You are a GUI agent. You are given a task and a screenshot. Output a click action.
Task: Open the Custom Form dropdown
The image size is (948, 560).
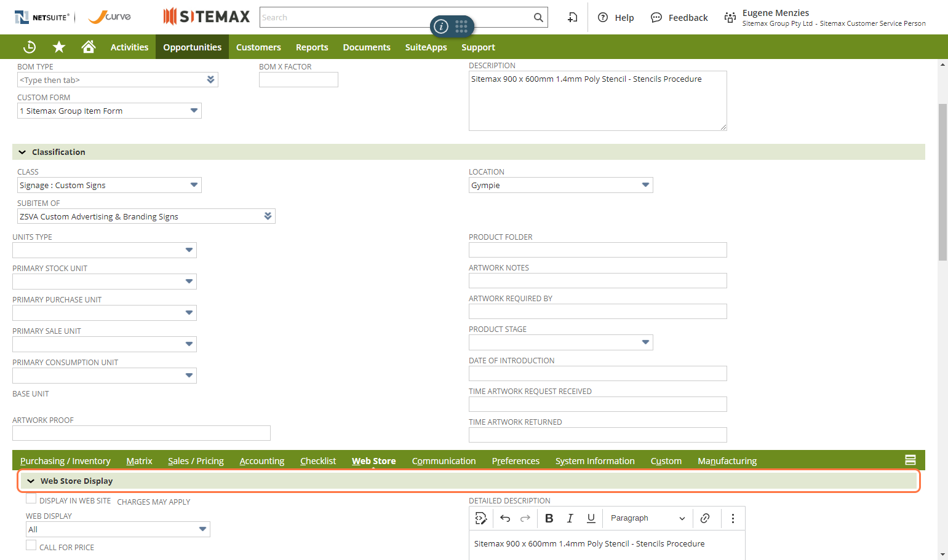pyautogui.click(x=110, y=111)
